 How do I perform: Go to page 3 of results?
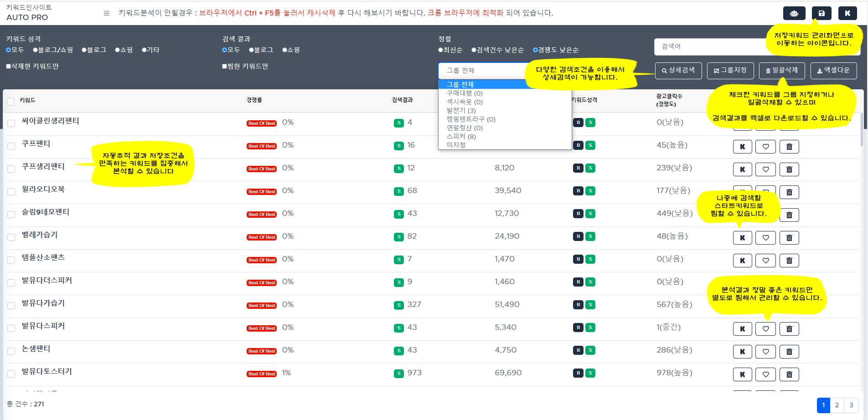(x=851, y=405)
